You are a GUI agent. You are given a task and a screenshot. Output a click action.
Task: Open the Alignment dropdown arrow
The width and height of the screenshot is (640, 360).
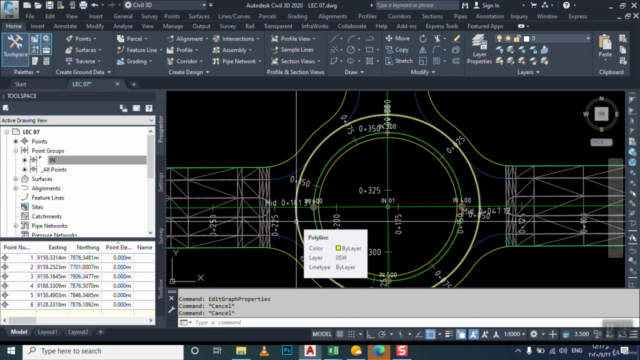(206, 39)
